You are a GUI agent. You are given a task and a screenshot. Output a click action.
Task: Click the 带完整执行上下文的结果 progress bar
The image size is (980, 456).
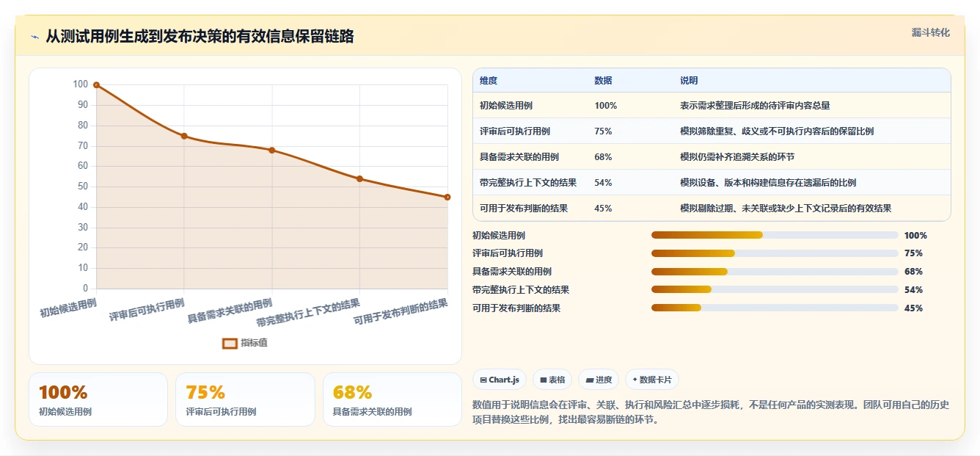pyautogui.click(x=775, y=290)
